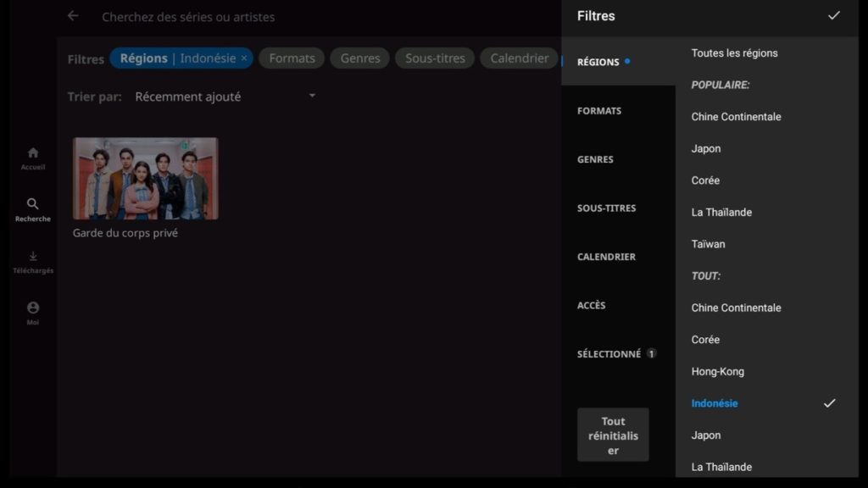Uncheck the selected Indonésie region

[829, 403]
